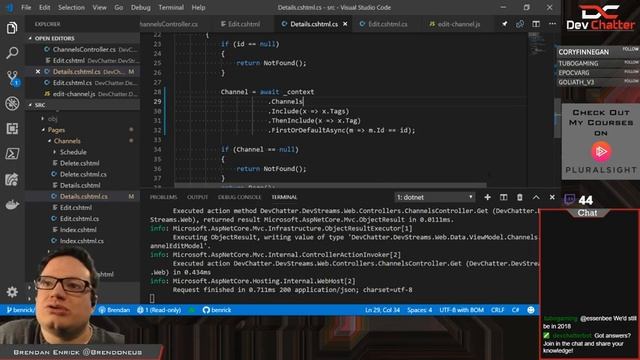
Task: Open the Debug menu
Action: click(141, 7)
